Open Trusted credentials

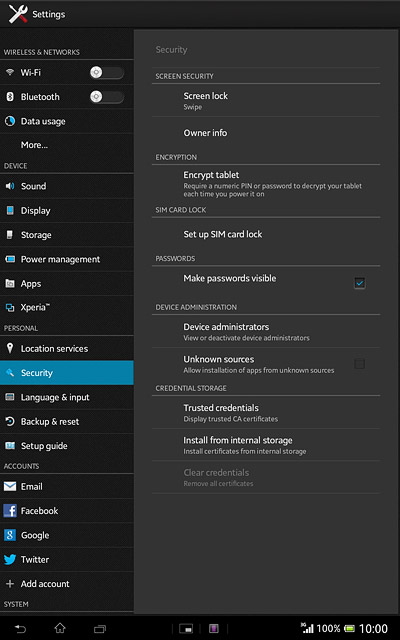coord(266,412)
